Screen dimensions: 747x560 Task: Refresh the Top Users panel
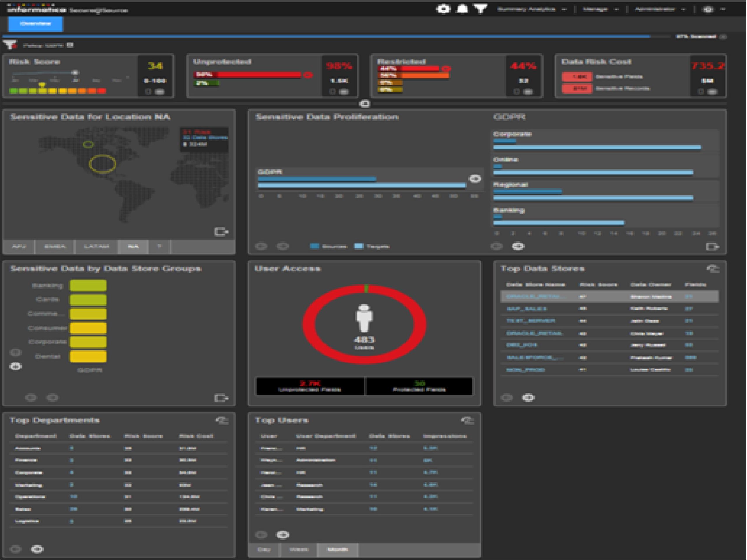(467, 420)
